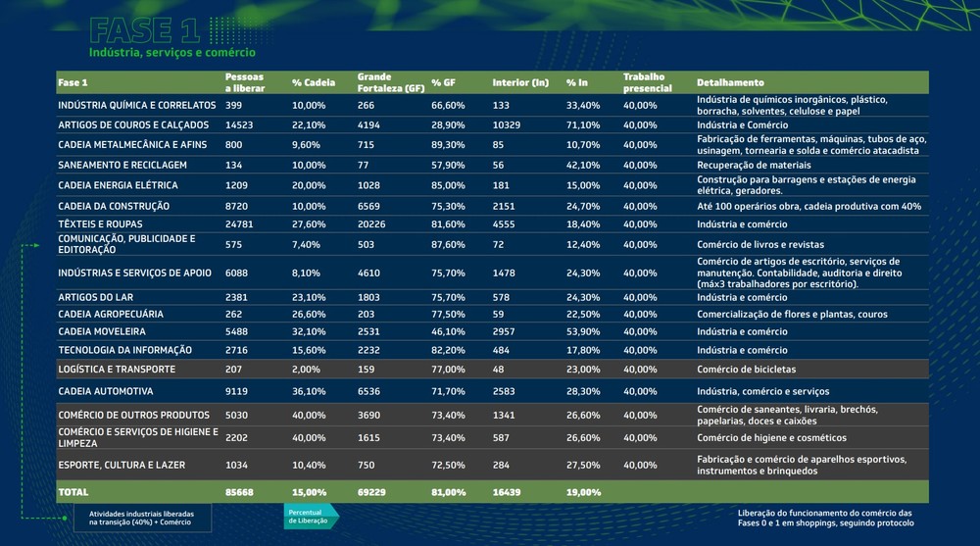Select the row label "ARTIGOS DE COUROS E CALÇADOS"
The height and width of the screenshot is (546, 980).
133,125
